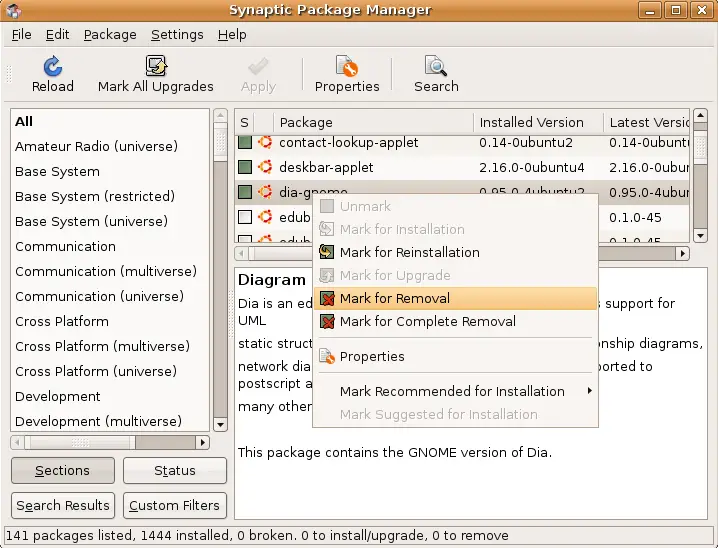The image size is (718, 548).
Task: Toggle status checkbox for dia-gnome package
Action: click(x=245, y=192)
